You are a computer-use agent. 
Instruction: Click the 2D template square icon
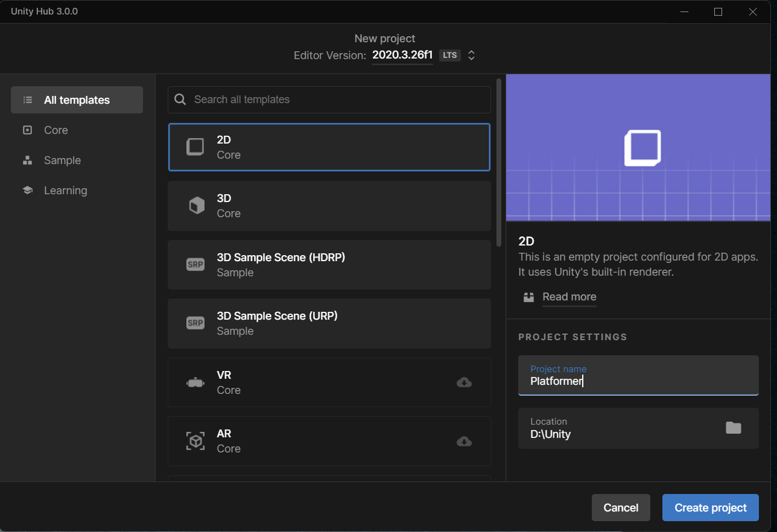(x=195, y=147)
